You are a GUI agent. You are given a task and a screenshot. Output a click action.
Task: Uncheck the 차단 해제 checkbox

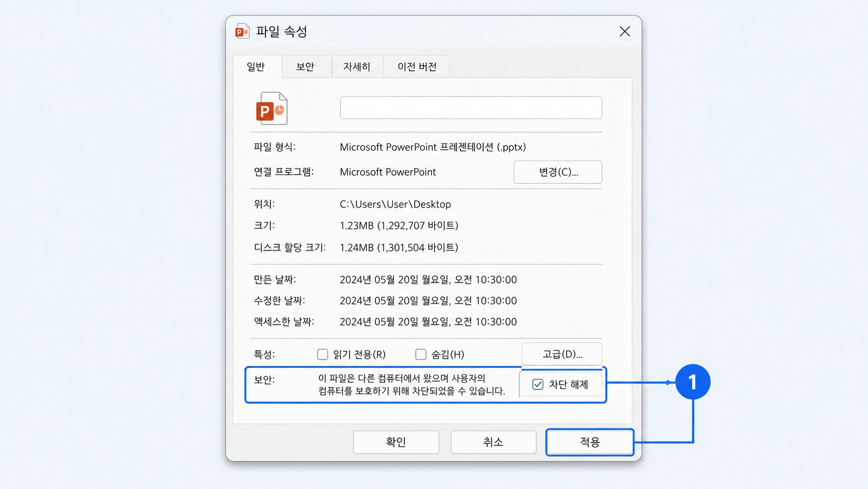[x=538, y=385]
